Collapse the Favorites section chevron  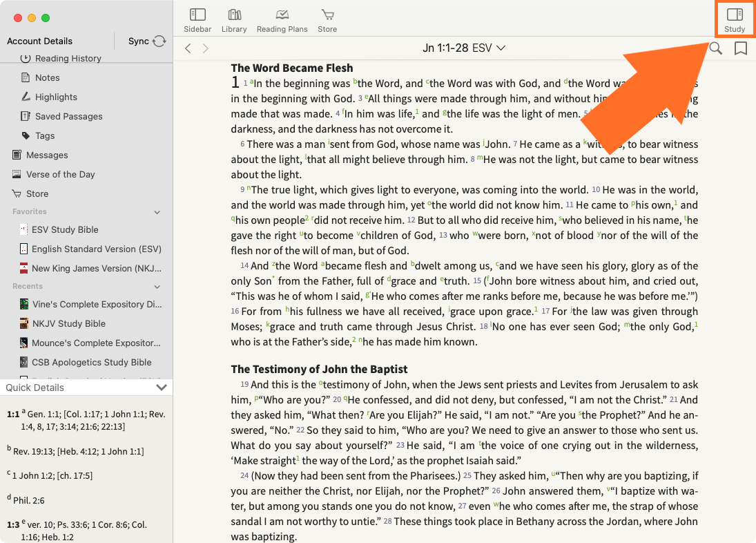point(157,212)
